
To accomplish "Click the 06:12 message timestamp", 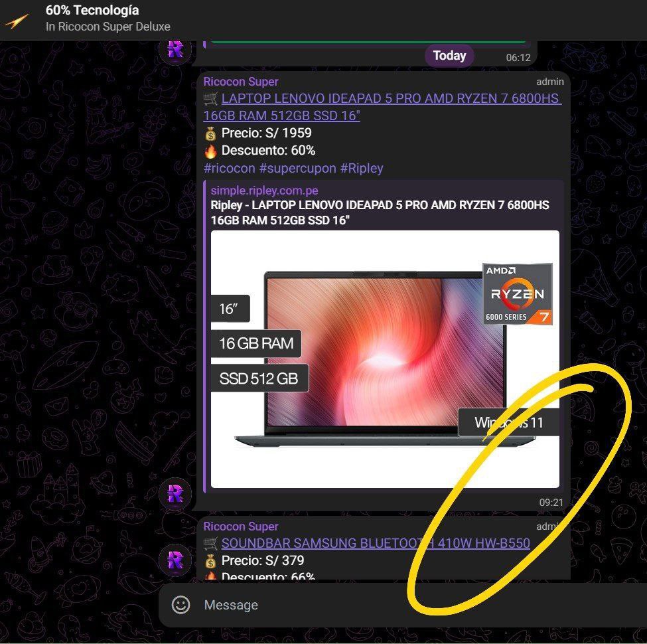I will 518,58.
